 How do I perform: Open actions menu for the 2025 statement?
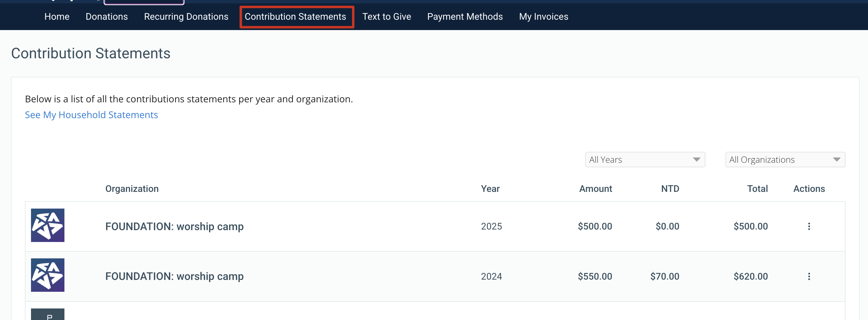coord(809,226)
